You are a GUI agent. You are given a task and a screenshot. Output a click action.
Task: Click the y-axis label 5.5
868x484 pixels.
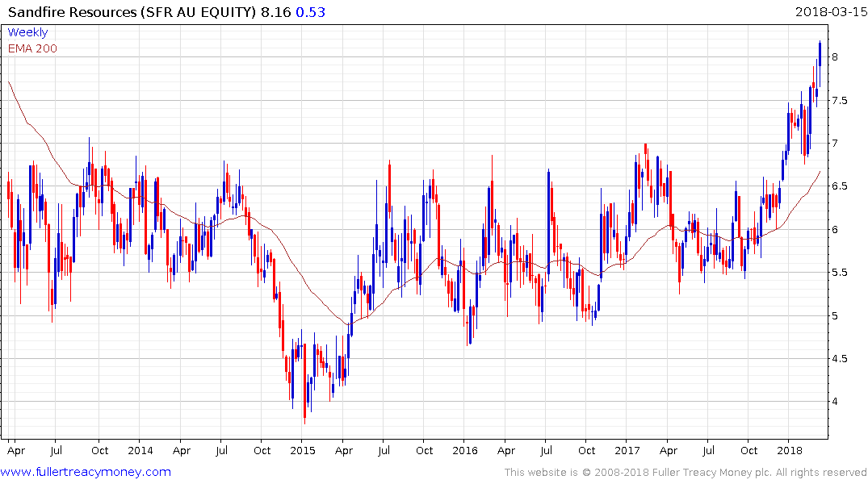click(839, 273)
